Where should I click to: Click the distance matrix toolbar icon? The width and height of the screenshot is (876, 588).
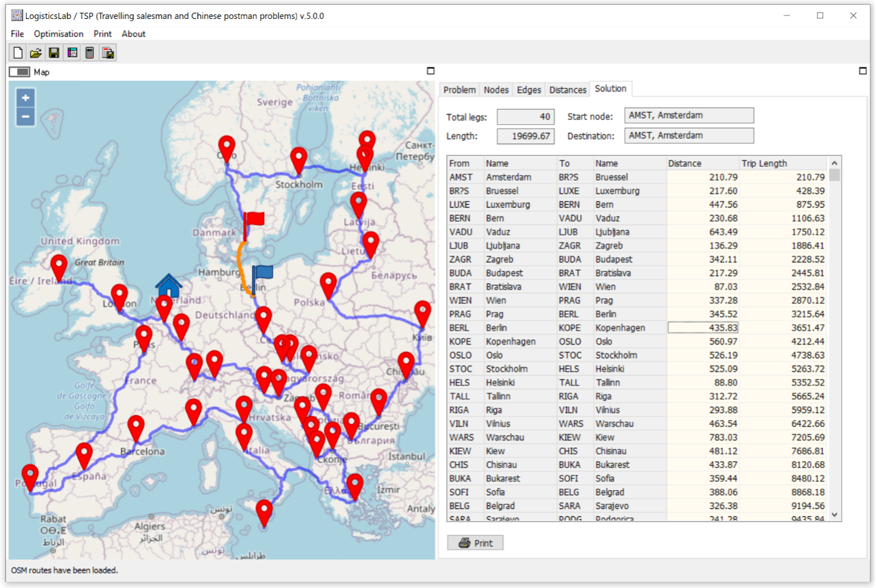point(72,53)
